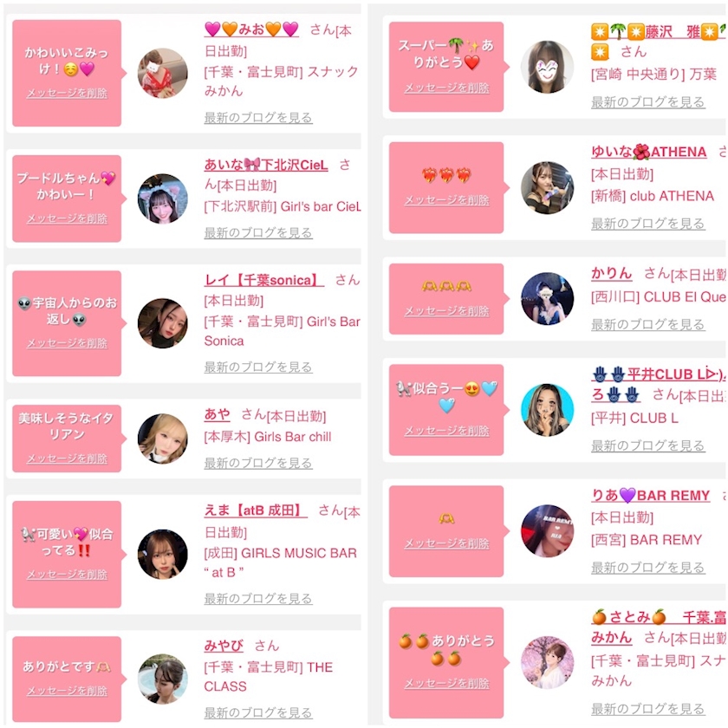Open 藤沢 雅's heart-face avatar
The image size is (728, 728).
coord(547,67)
